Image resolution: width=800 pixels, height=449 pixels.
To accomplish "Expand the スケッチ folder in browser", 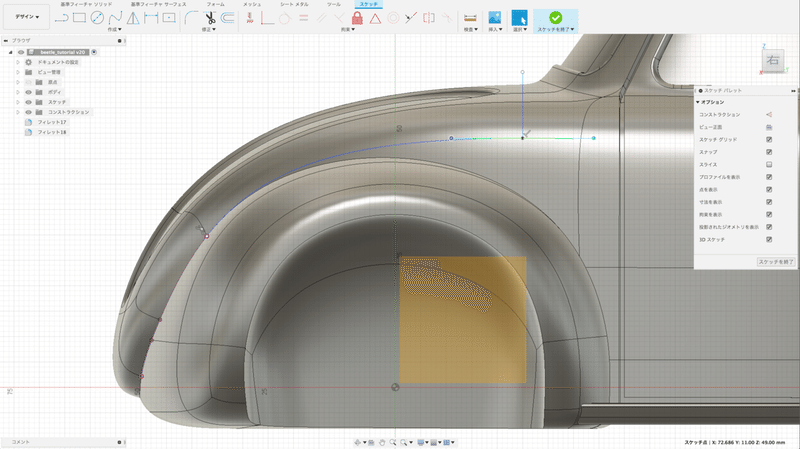I will coord(17,102).
